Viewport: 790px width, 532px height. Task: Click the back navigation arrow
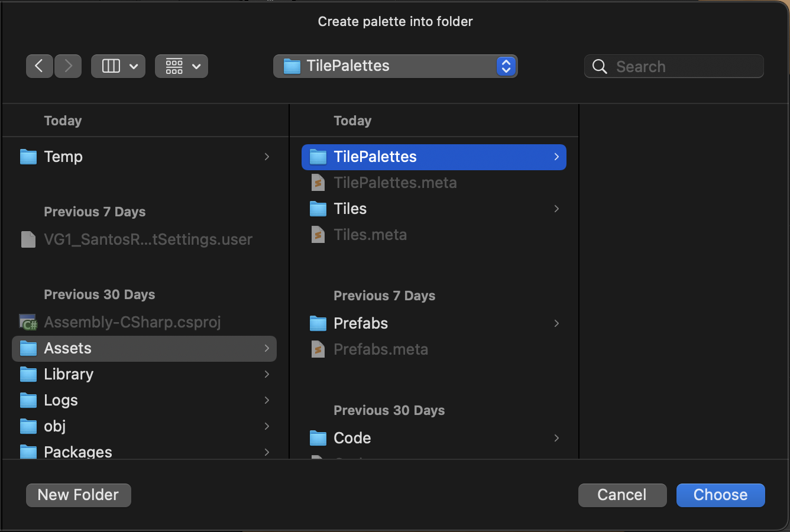[x=39, y=66]
